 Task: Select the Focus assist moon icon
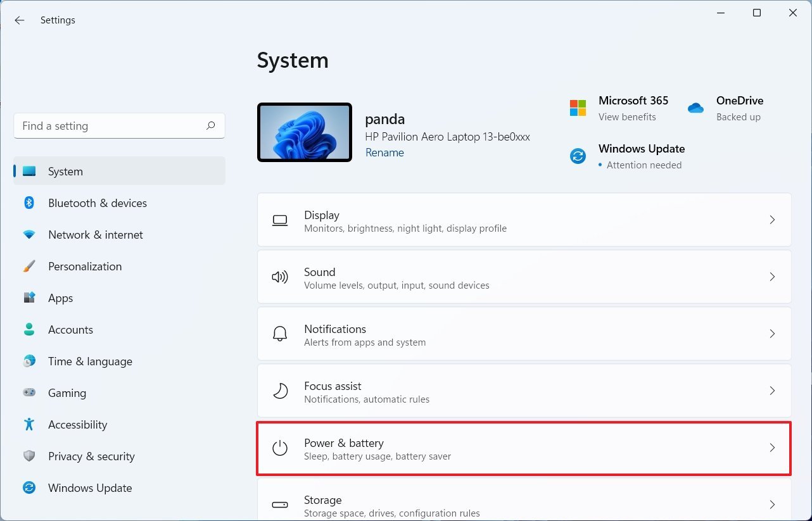[279, 391]
